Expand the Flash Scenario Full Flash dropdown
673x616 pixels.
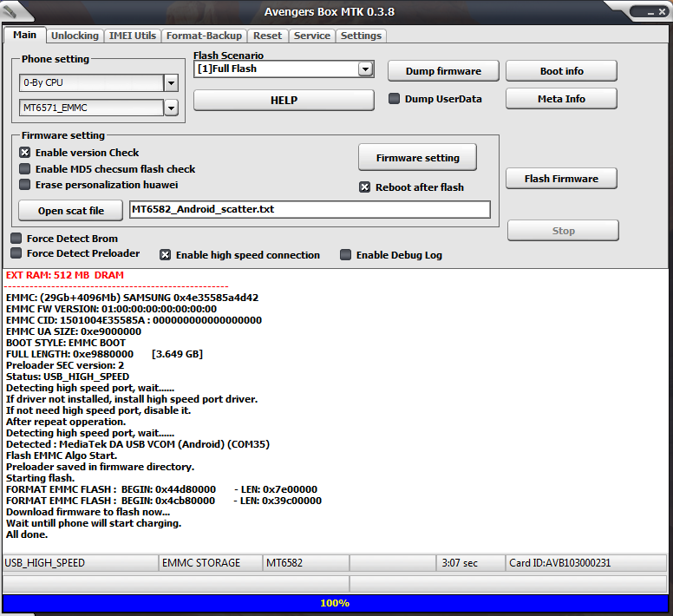(365, 69)
